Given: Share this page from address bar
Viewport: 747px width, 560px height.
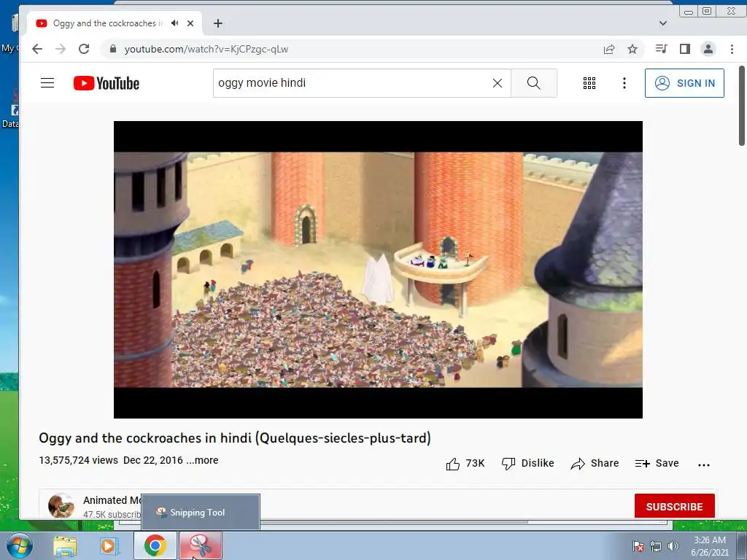Looking at the screenshot, I should click(609, 49).
